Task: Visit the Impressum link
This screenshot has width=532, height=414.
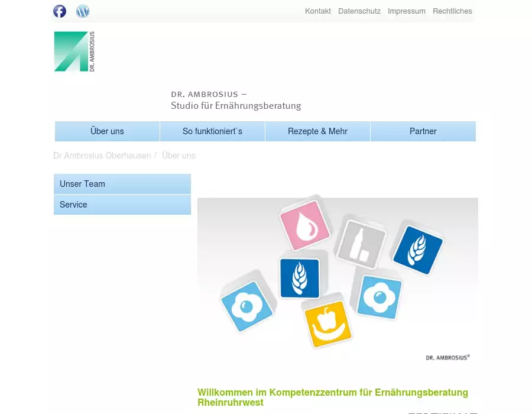Action: coord(406,11)
